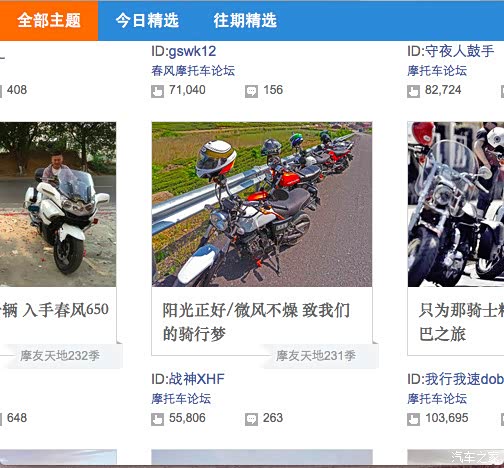Click the comment icon beside 156
Image resolution: width=504 pixels, height=468 pixels.
coord(251,91)
